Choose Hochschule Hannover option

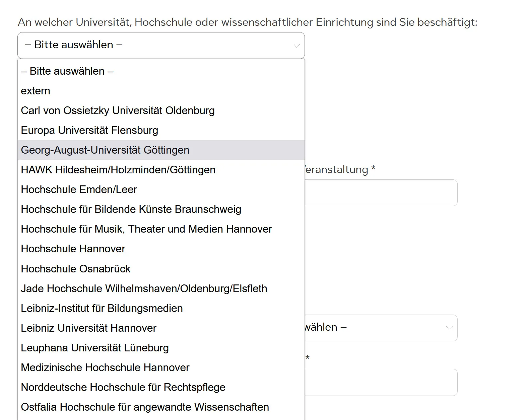point(161,249)
